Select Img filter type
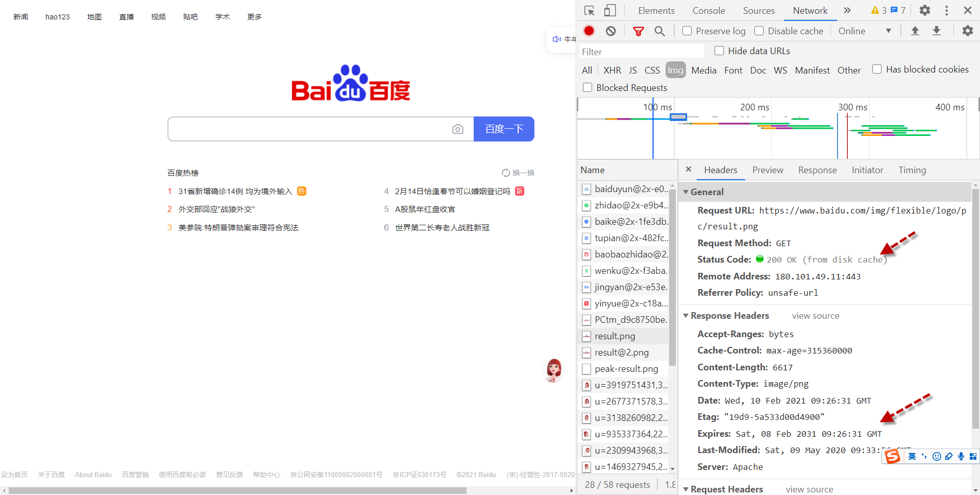 coord(675,70)
